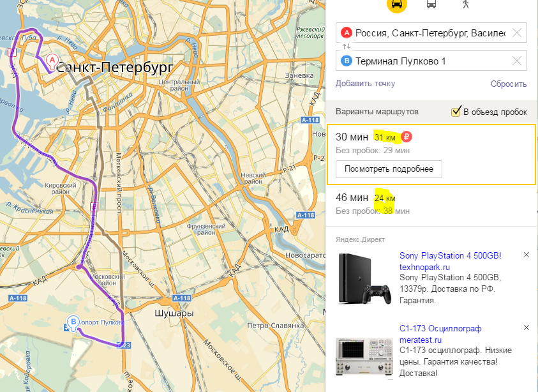Click Сбросить link

(509, 84)
